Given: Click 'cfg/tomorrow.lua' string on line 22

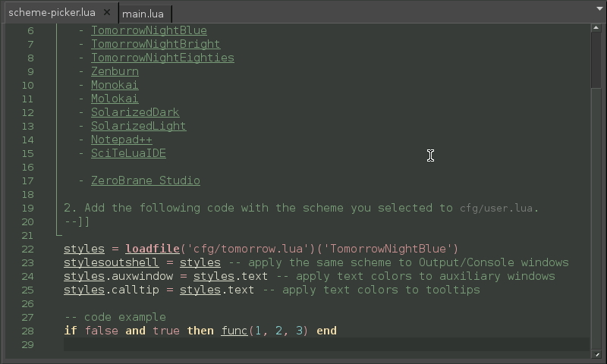Looking at the screenshot, I should [x=248, y=249].
